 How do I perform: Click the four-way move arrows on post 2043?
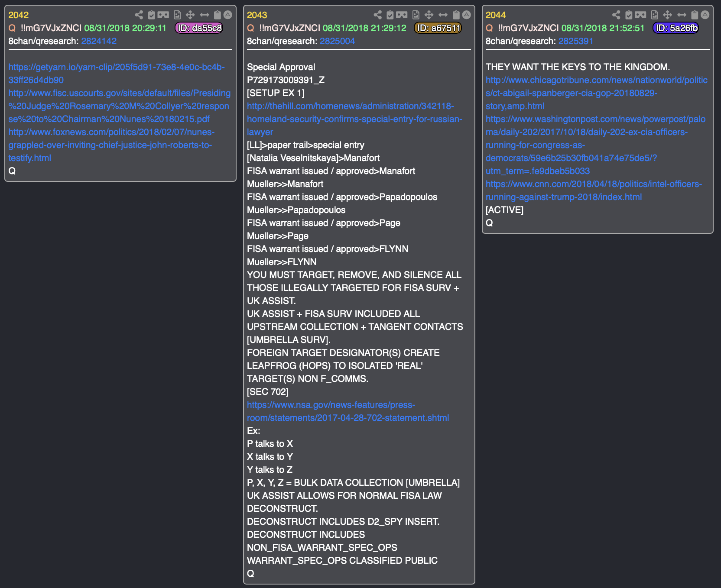(429, 15)
